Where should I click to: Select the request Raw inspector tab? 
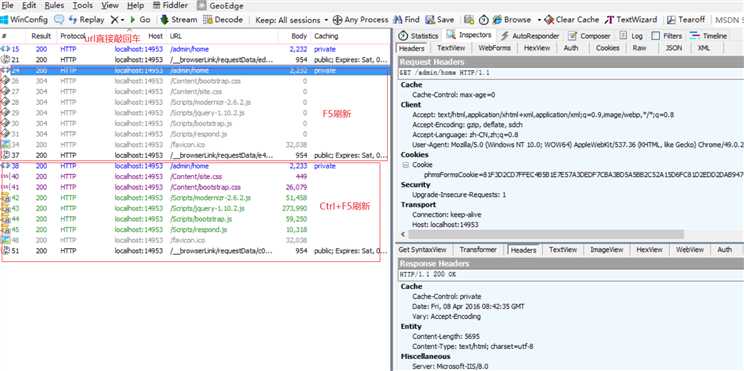[x=639, y=48]
